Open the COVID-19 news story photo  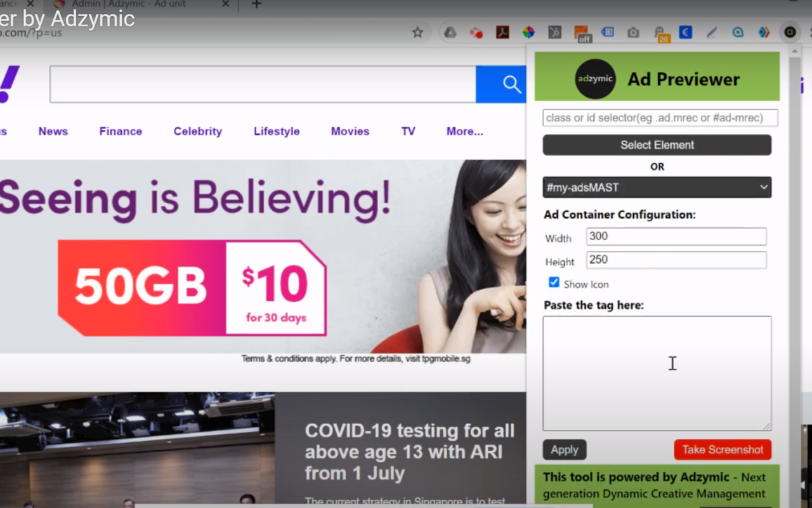(x=137, y=450)
